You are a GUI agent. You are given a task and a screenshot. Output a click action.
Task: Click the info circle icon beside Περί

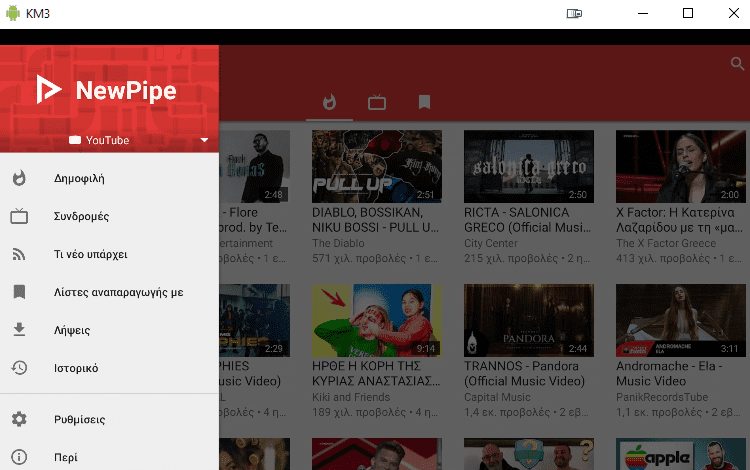[x=19, y=457]
